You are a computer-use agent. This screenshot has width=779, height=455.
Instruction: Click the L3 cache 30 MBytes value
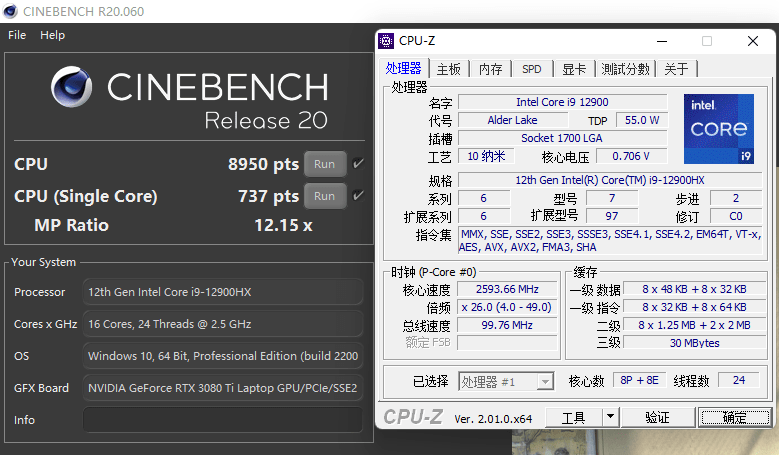pos(695,343)
